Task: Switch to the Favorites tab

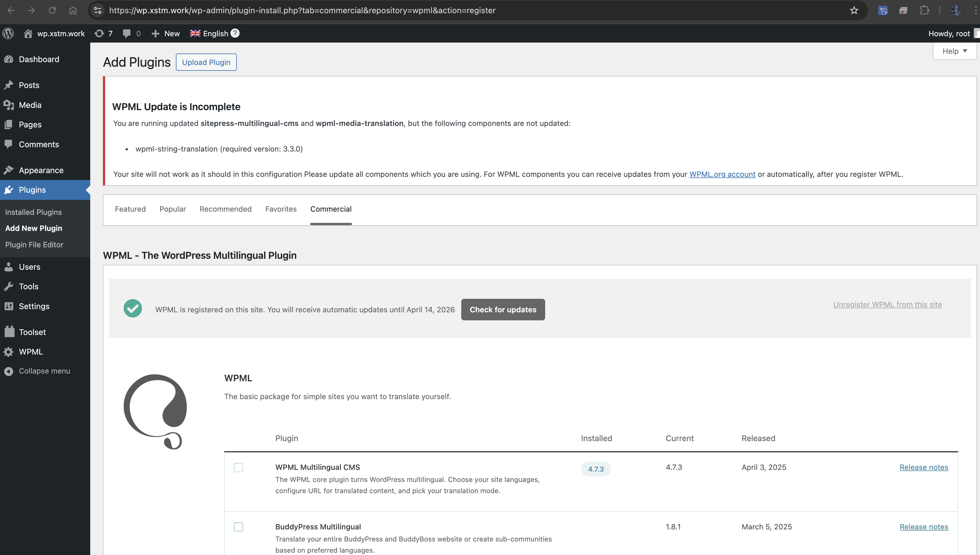Action: coord(281,209)
